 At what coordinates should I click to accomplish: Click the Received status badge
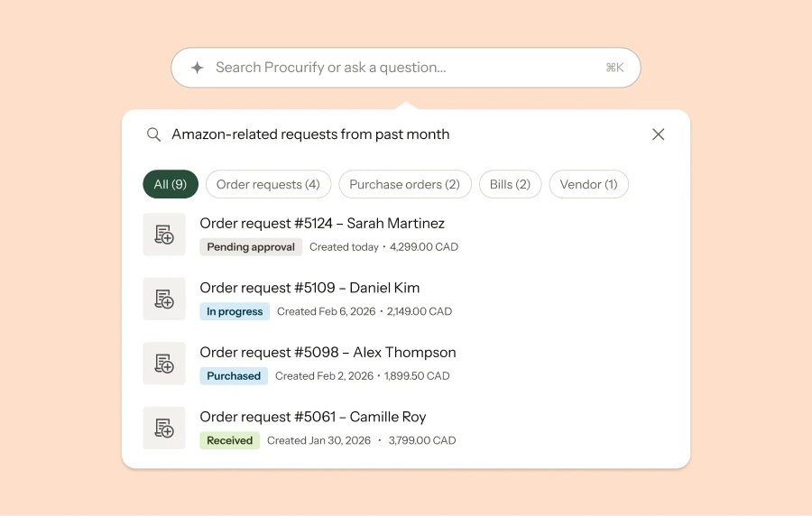(x=229, y=440)
